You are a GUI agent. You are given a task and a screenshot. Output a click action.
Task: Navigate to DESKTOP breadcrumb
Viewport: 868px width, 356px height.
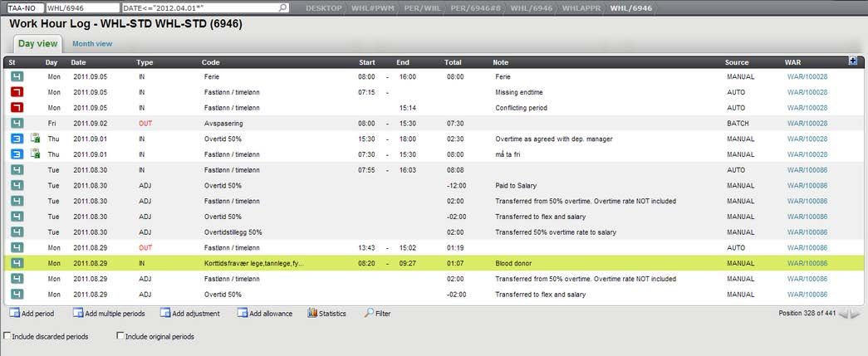(323, 7)
